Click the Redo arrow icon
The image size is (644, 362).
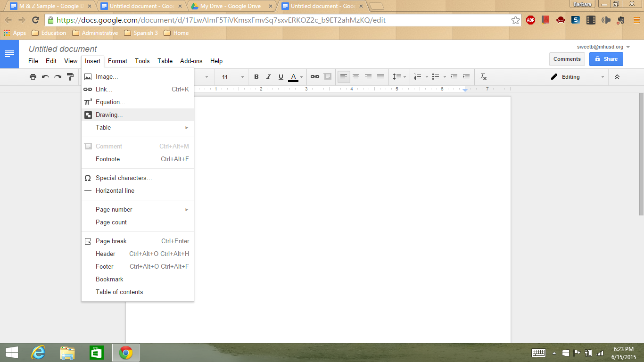click(x=58, y=77)
